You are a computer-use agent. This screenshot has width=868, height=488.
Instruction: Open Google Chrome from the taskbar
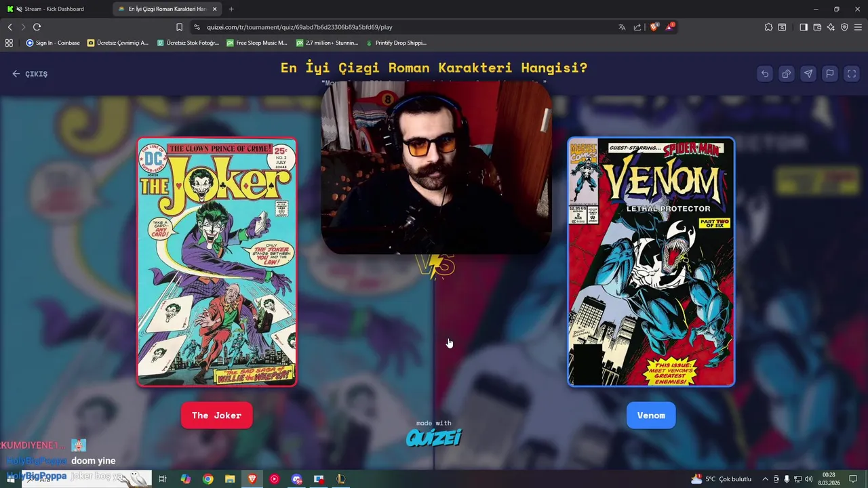tap(208, 479)
